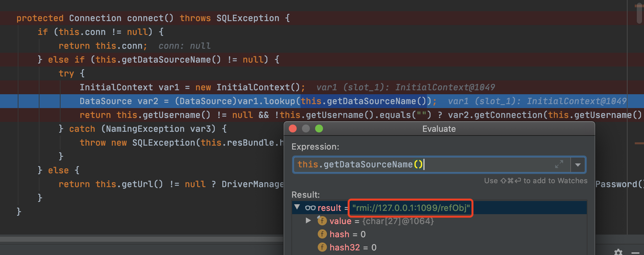Select the result string rmi://127.0.0.1:1099/refObj
644x255 pixels.
pyautogui.click(x=410, y=208)
